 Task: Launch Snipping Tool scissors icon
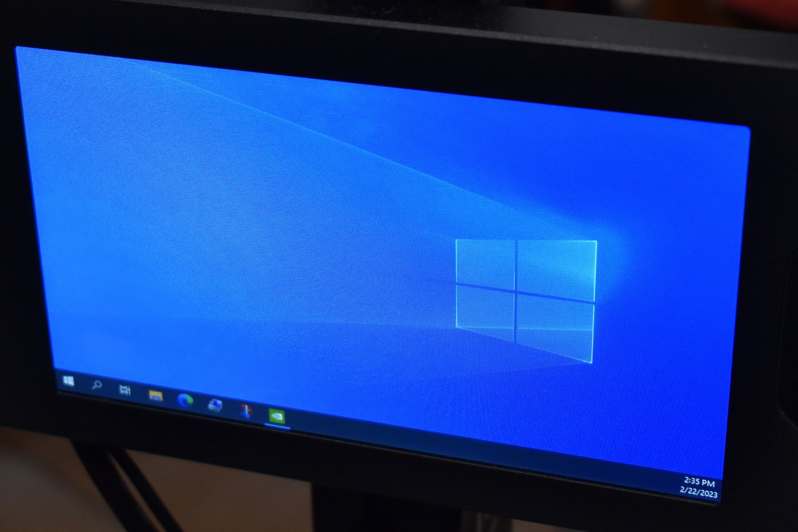point(246,410)
